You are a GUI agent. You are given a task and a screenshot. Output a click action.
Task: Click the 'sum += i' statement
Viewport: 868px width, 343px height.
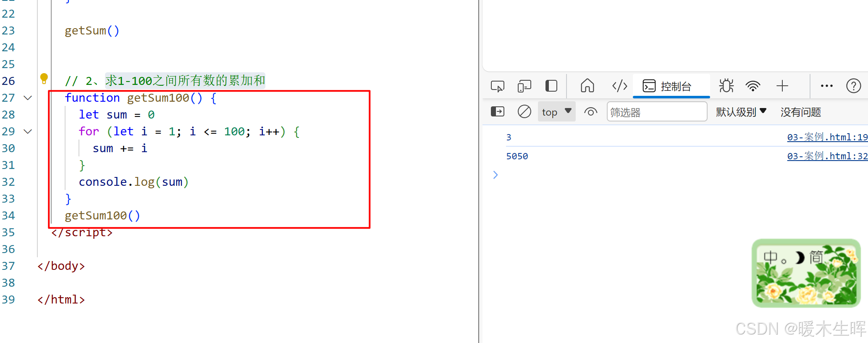click(x=120, y=148)
